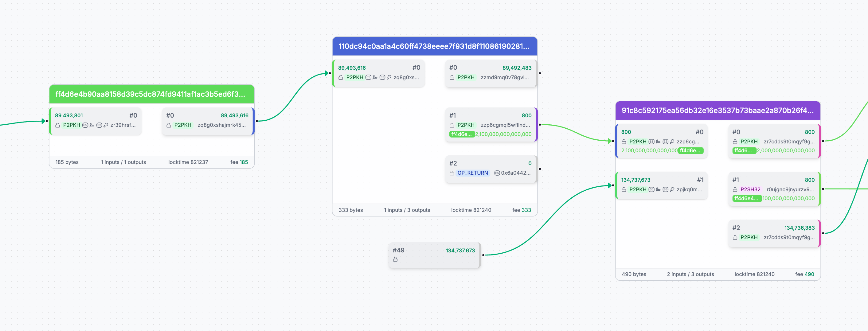
Task: Click the lock icon beside the OP_RETURN label
Action: click(x=452, y=173)
